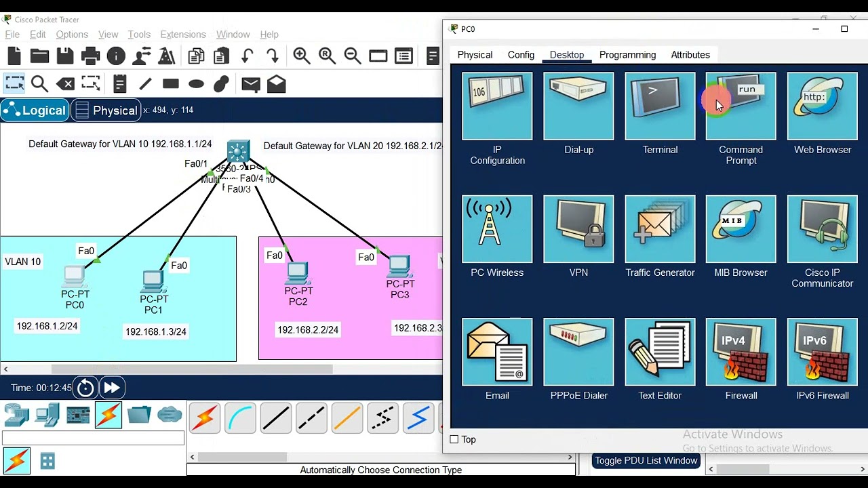
Task: Select the Inspect magnifier tool
Action: 39,84
